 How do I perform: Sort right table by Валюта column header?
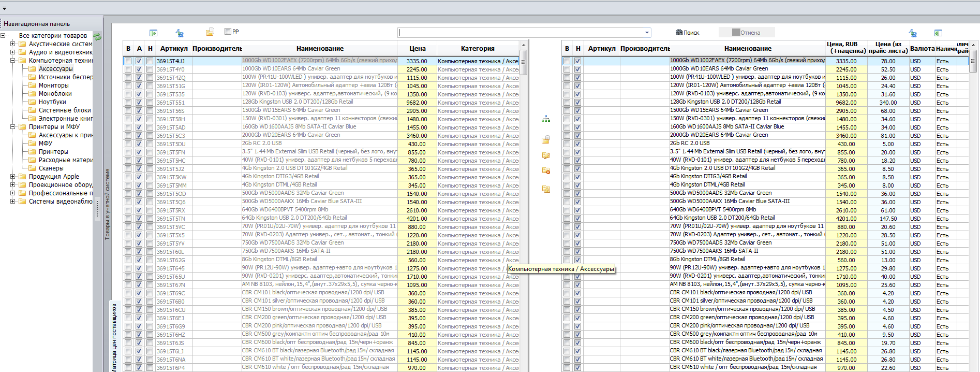[923, 49]
